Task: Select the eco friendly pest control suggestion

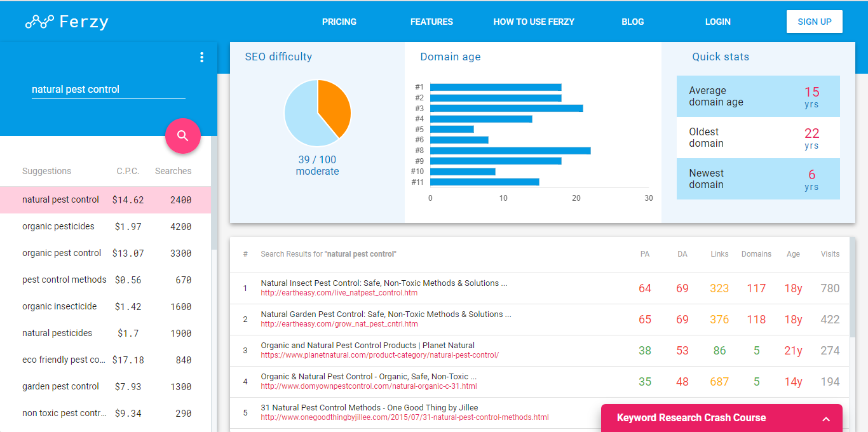Action: click(x=64, y=360)
